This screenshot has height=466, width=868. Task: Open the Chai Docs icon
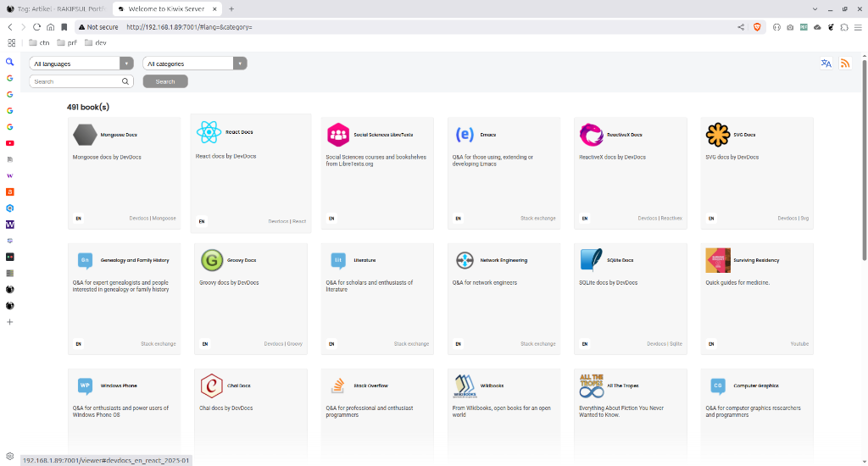pos(211,386)
